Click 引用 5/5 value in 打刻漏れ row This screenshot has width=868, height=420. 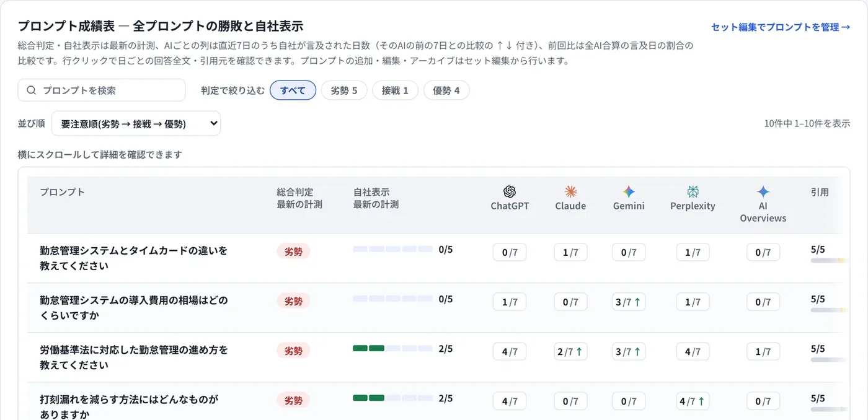pyautogui.click(x=818, y=398)
